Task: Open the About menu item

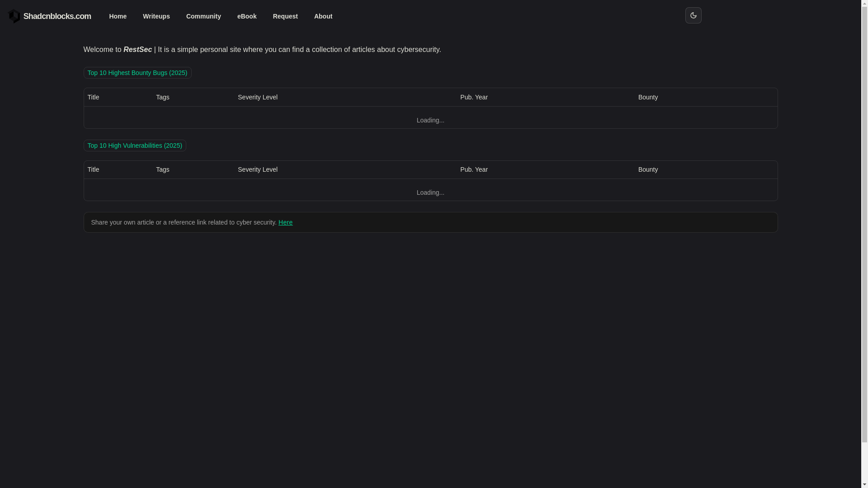Action: 323,16
